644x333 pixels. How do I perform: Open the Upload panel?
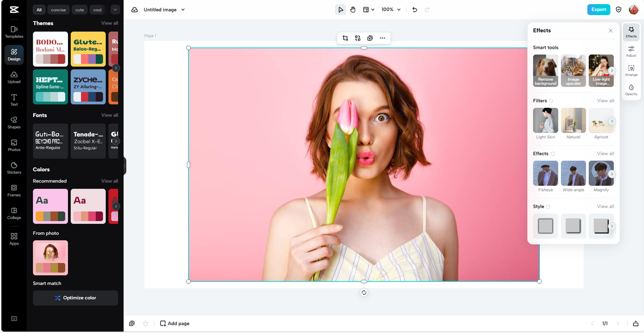14,78
